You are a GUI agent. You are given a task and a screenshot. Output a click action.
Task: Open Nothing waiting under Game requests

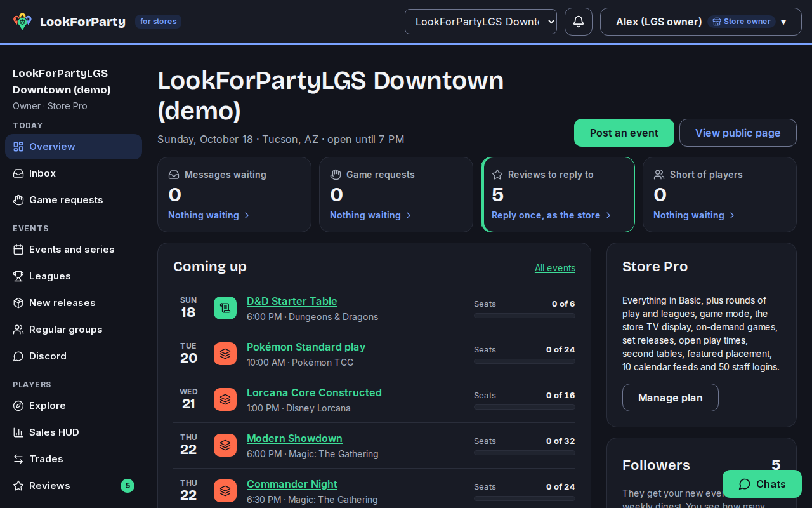point(370,215)
